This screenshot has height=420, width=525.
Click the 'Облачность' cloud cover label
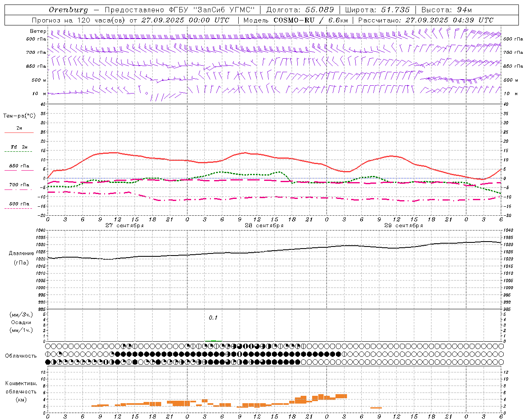[21, 356]
